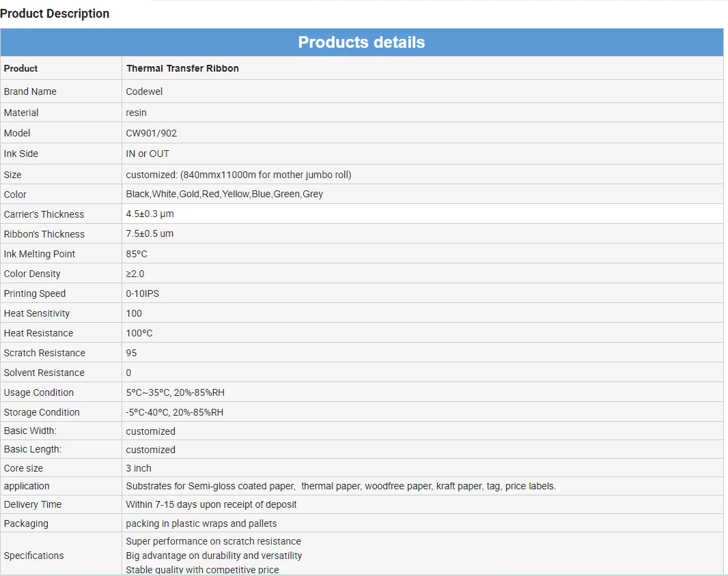Click the highlighted Carrier's Thickness row value
728x576 pixels.
150,214
